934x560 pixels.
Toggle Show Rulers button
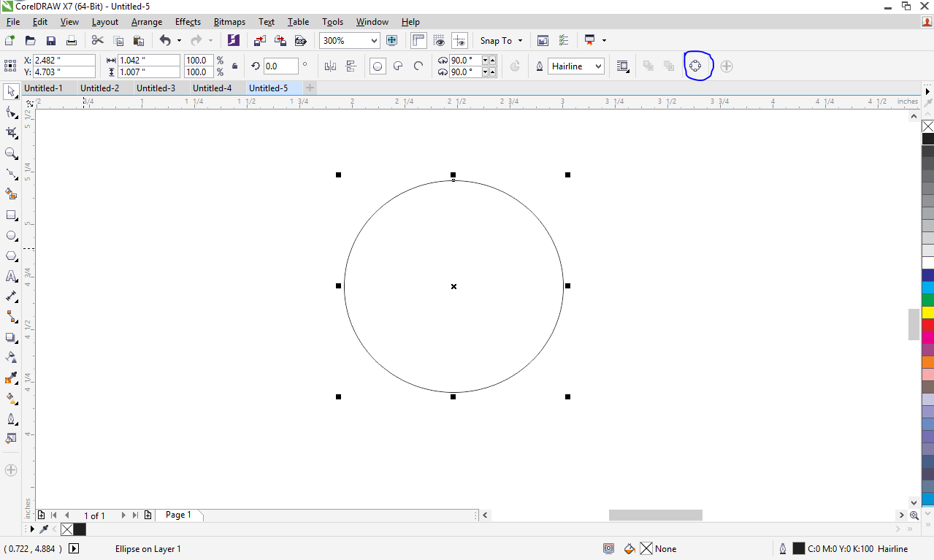(418, 41)
